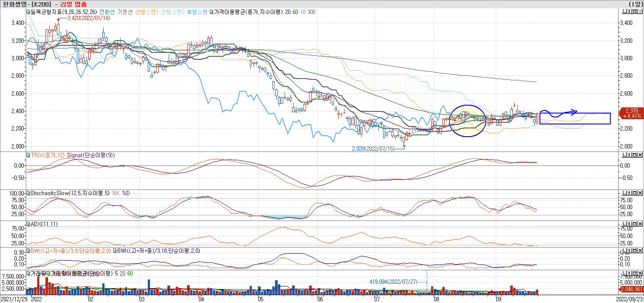
Task: Toggle the green marker beside StochasticSlow
Action: (28, 193)
